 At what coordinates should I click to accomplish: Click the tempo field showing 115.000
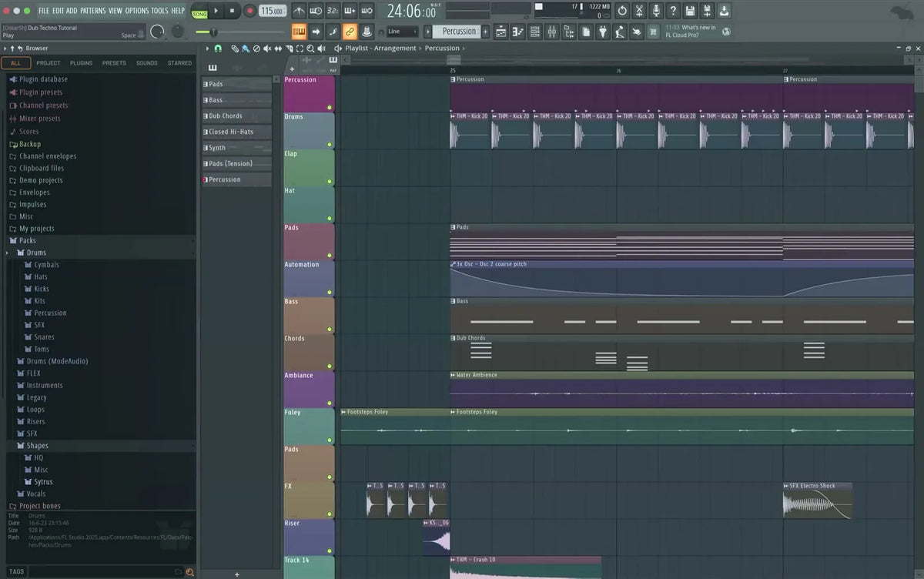[273, 11]
